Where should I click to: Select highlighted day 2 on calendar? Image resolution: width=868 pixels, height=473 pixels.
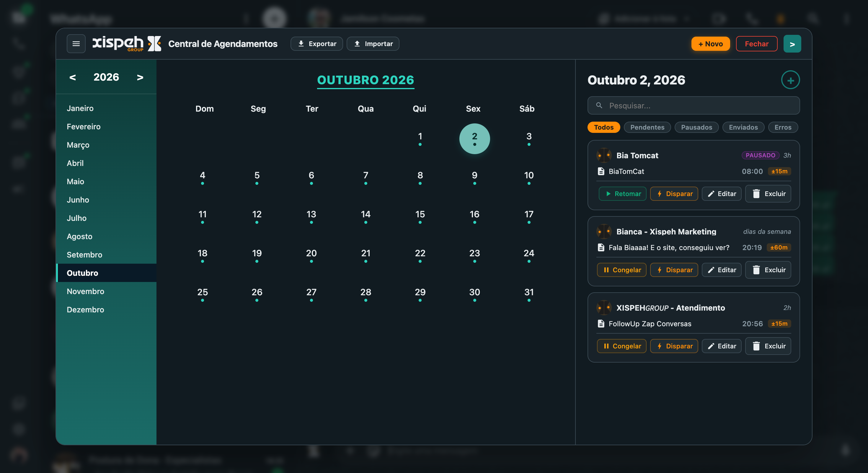click(474, 138)
